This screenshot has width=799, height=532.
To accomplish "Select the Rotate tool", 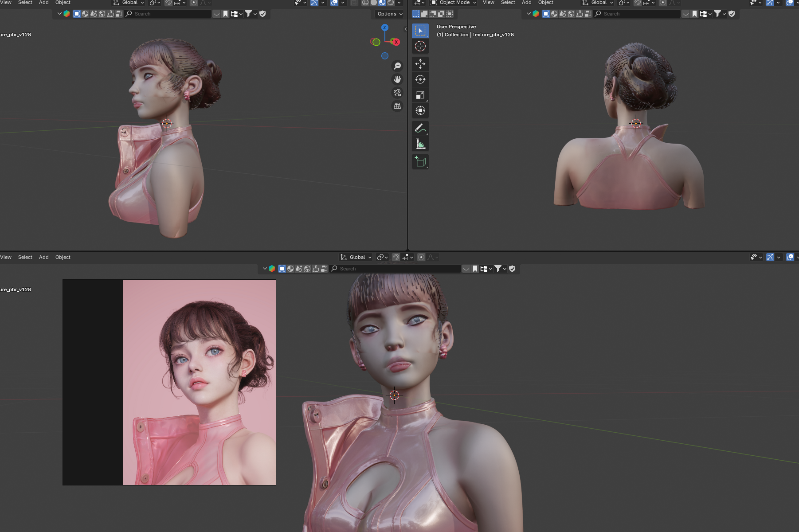I will 420,79.
